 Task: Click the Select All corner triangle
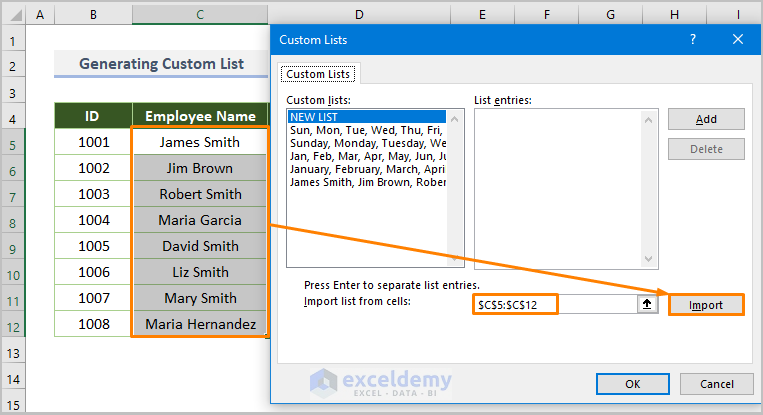(x=16, y=15)
